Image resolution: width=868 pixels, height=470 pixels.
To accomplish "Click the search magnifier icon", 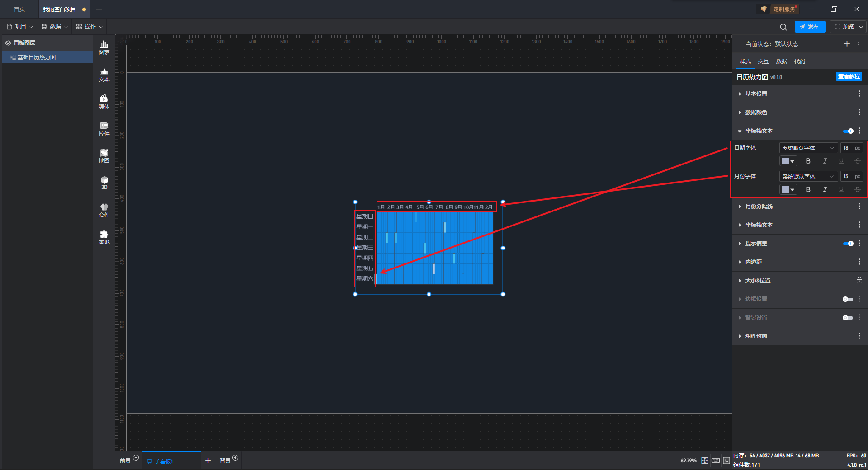I will pos(783,27).
